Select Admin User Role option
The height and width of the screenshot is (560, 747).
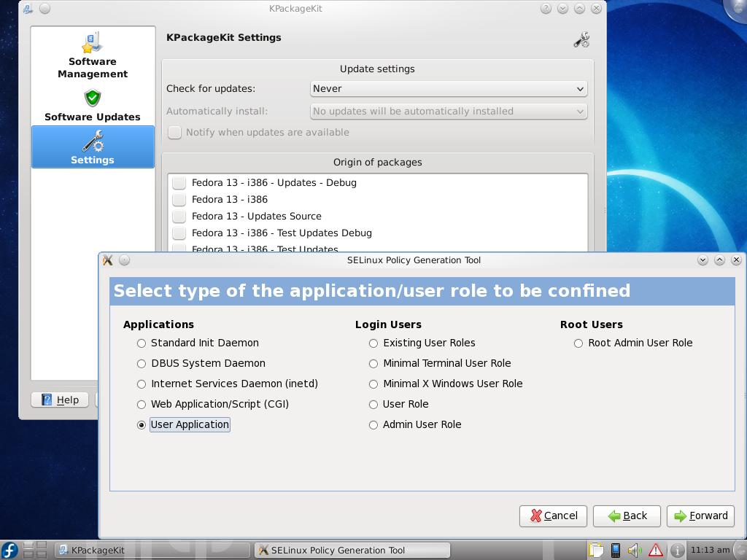click(415, 425)
